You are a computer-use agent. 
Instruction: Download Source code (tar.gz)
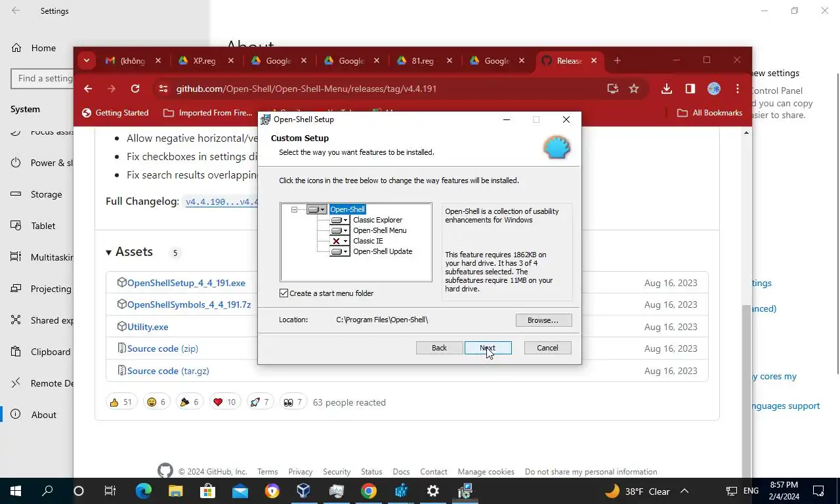click(168, 371)
